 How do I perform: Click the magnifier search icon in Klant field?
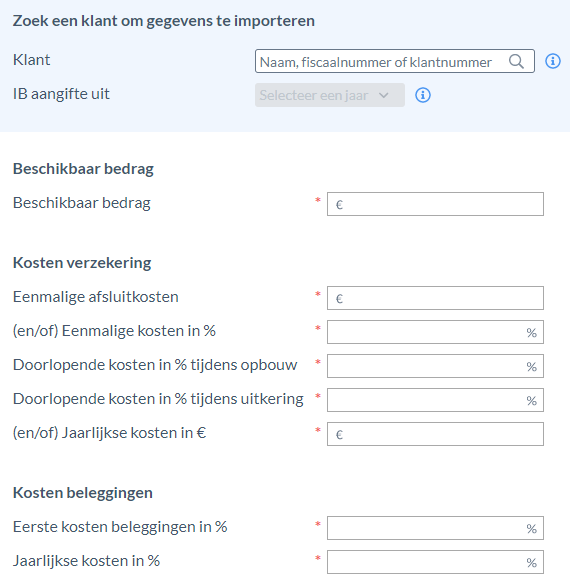(516, 61)
